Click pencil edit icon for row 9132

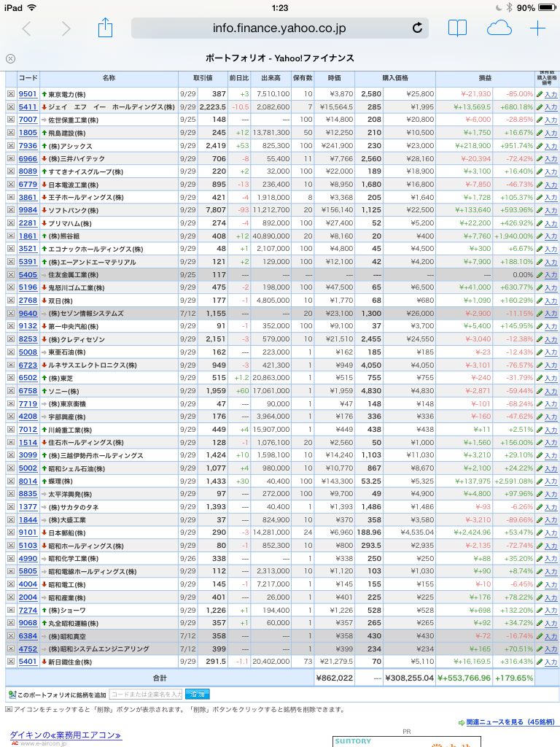540,326
